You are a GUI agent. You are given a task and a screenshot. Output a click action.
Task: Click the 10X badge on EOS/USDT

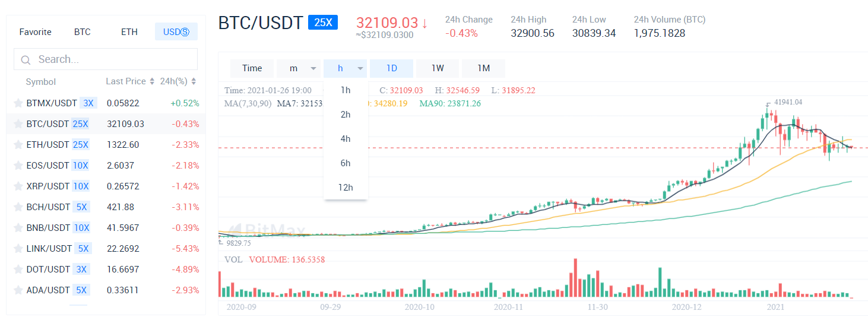(x=81, y=166)
